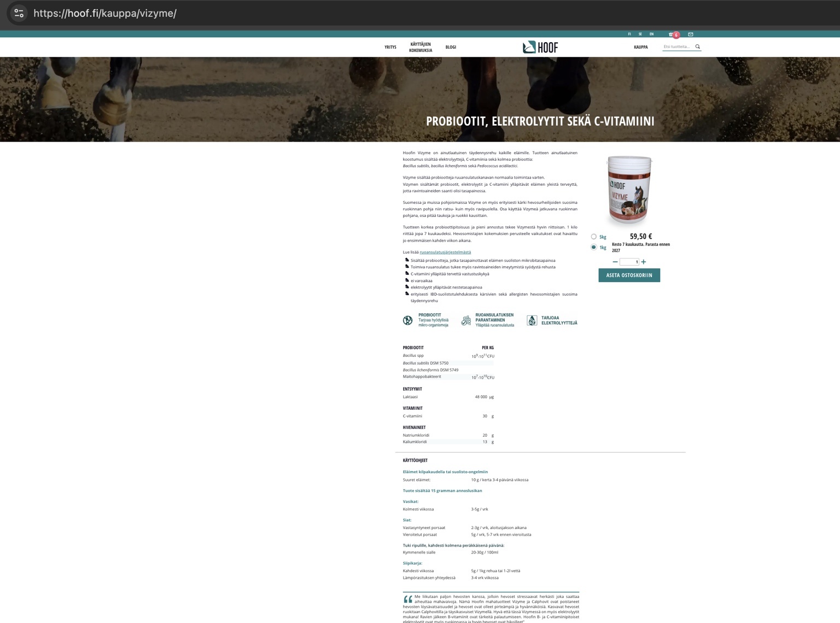840x623 pixels.
Task: Decrease quantity with minus button
Action: click(x=615, y=262)
